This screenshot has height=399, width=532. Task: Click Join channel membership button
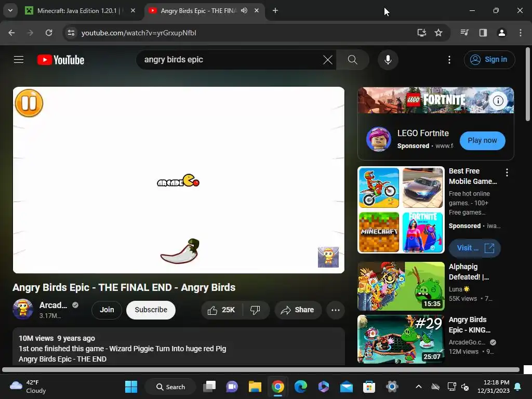pos(107,310)
